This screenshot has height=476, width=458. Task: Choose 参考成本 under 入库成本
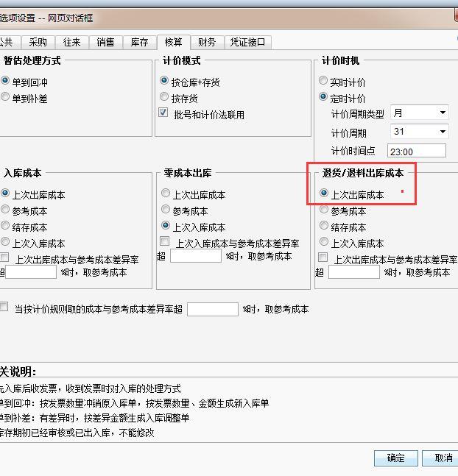(5, 209)
